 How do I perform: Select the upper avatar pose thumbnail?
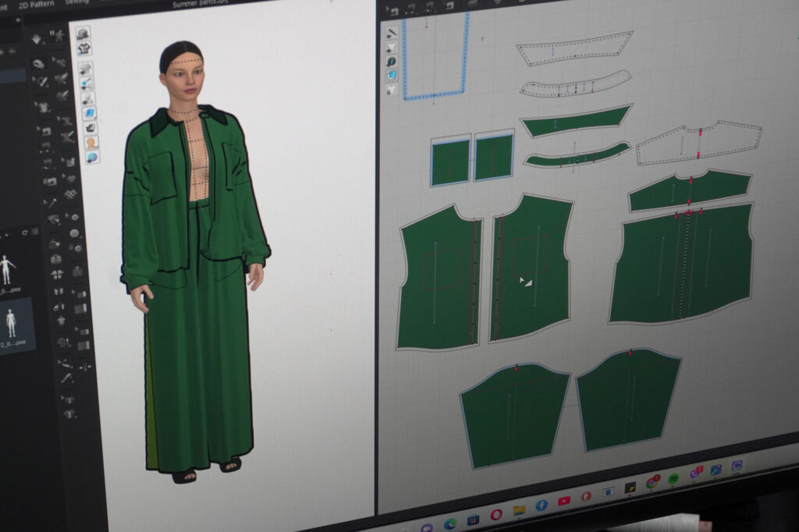tap(6, 274)
